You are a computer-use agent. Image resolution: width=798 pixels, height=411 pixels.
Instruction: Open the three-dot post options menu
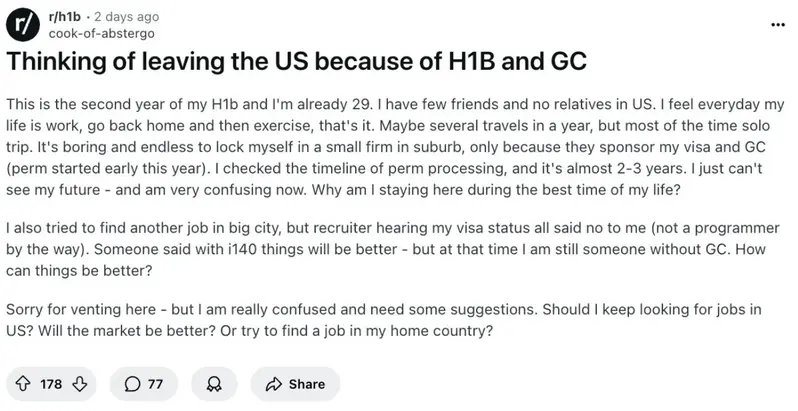pos(778,23)
